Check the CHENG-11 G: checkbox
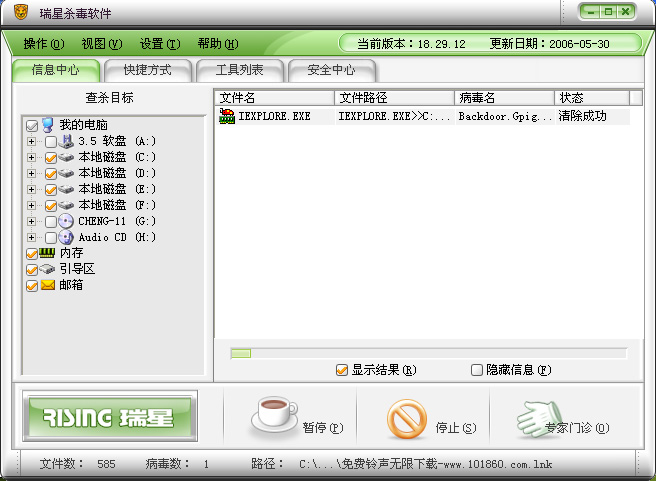Image resolution: width=656 pixels, height=481 pixels. click(x=51, y=221)
